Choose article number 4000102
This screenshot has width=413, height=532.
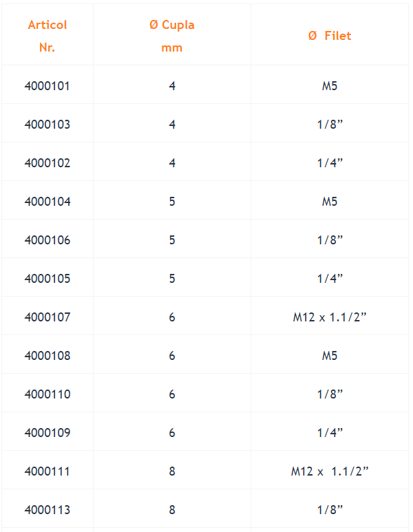(47, 163)
